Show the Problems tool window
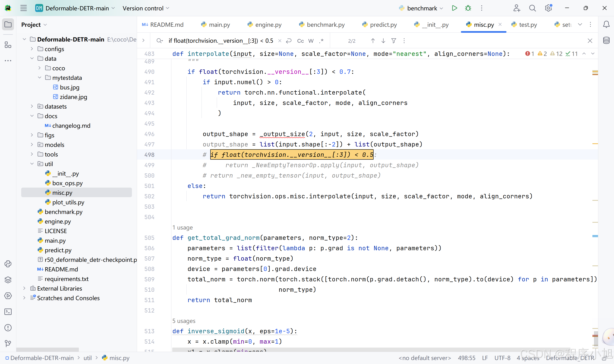Screen dimensions: 614x364 coord(8,328)
